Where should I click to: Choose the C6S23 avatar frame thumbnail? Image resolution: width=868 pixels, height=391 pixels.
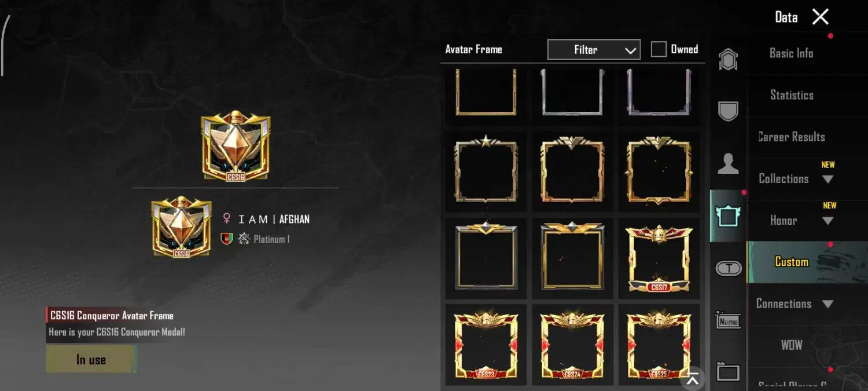point(486,345)
